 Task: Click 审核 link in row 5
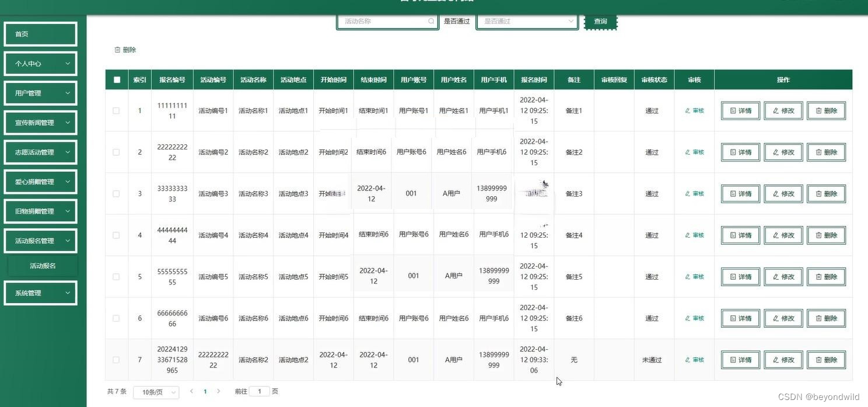pos(694,277)
